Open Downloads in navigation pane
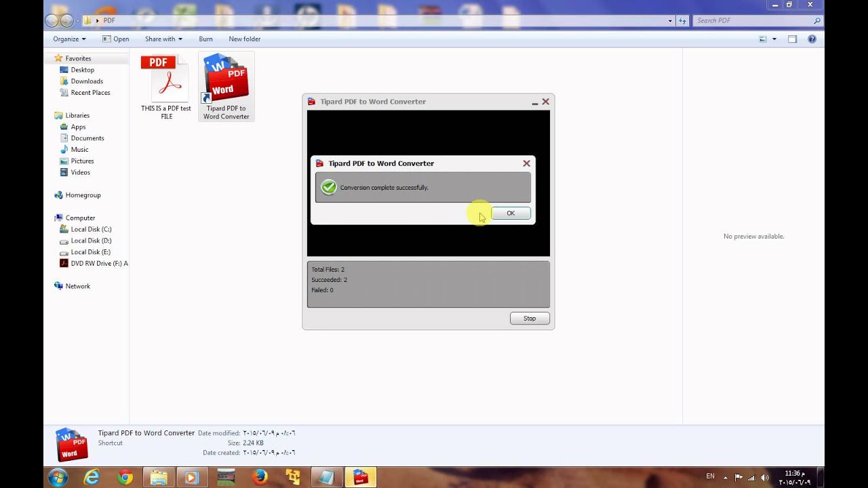 tap(87, 81)
